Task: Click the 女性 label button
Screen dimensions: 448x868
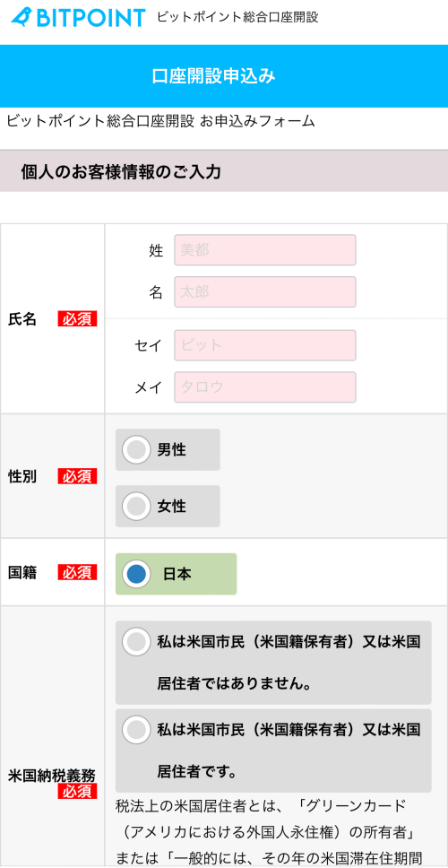Action: point(168,506)
